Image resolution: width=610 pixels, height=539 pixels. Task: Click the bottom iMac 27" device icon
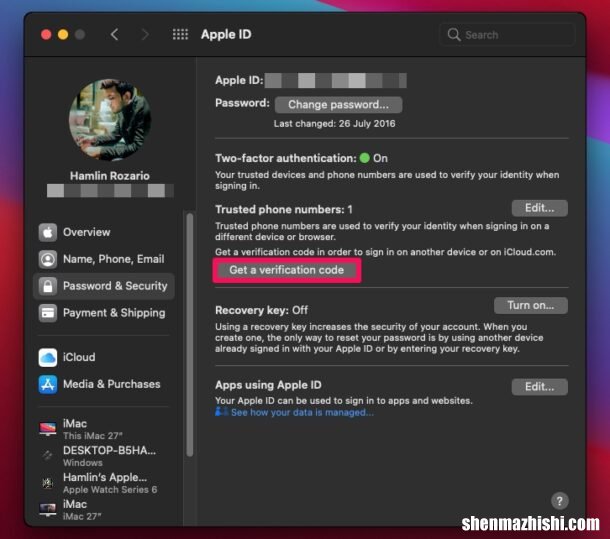[48, 509]
